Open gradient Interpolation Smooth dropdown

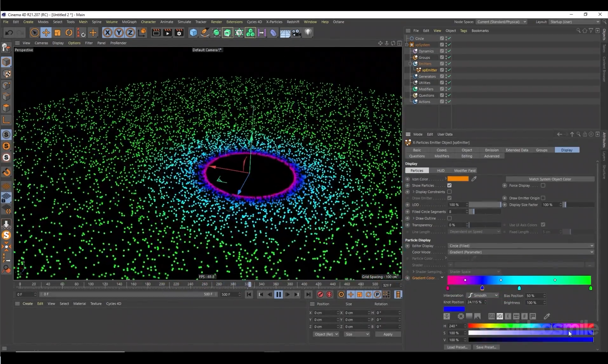(x=483, y=295)
